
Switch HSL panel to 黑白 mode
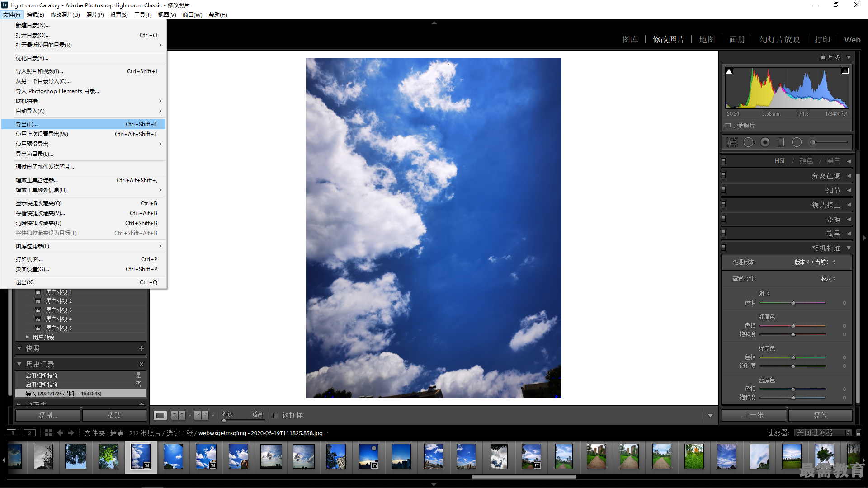pos(834,161)
